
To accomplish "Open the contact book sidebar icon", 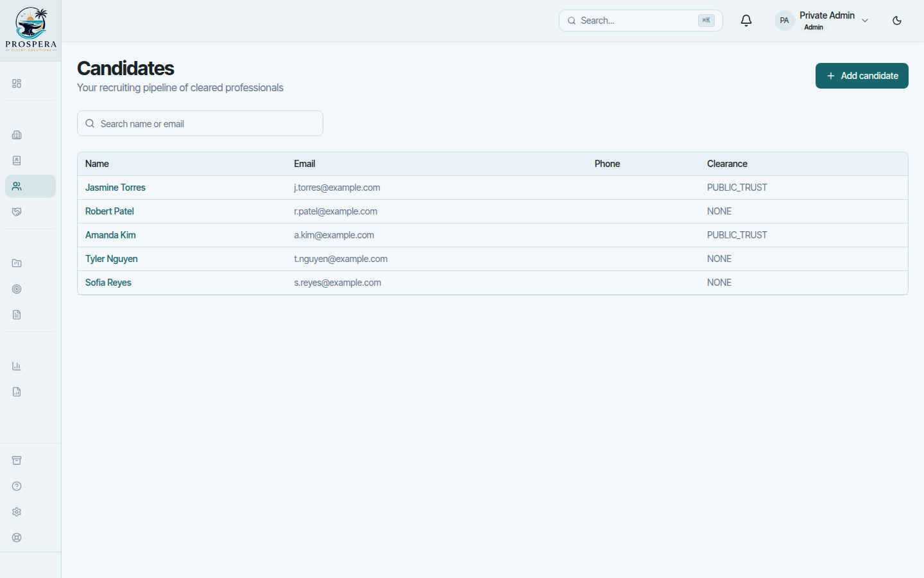I will (x=17, y=161).
